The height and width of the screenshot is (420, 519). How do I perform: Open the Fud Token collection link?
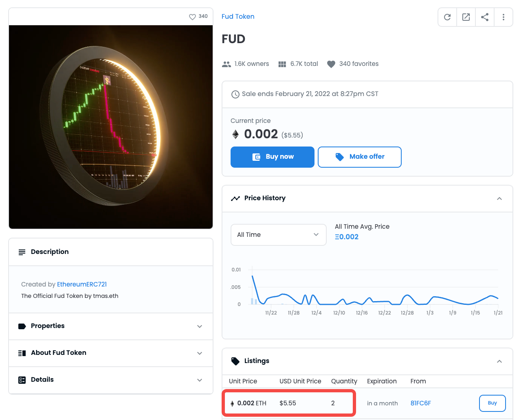(238, 16)
